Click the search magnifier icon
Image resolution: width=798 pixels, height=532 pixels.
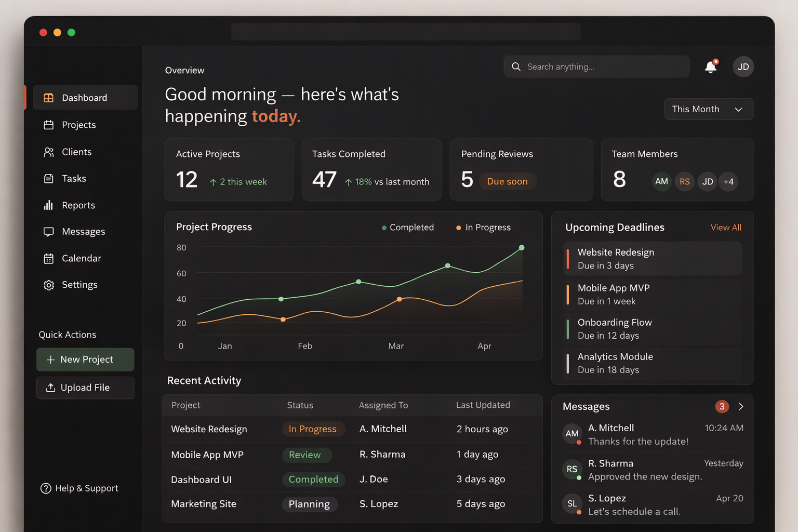pyautogui.click(x=516, y=66)
